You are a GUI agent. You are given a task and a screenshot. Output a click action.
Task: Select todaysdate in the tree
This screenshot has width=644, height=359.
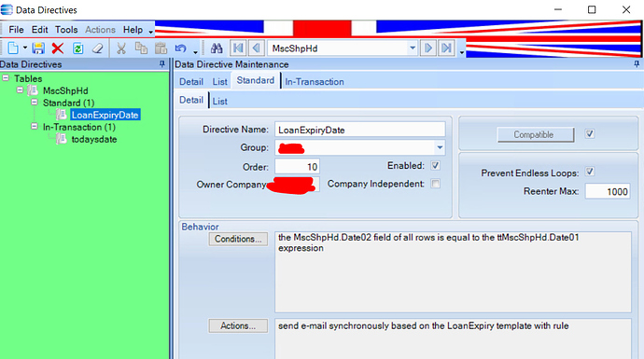click(x=94, y=139)
